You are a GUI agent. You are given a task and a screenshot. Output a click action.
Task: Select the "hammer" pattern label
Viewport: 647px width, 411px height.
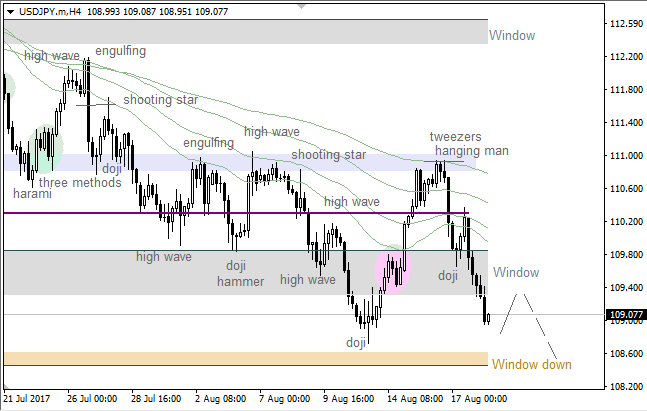[240, 281]
